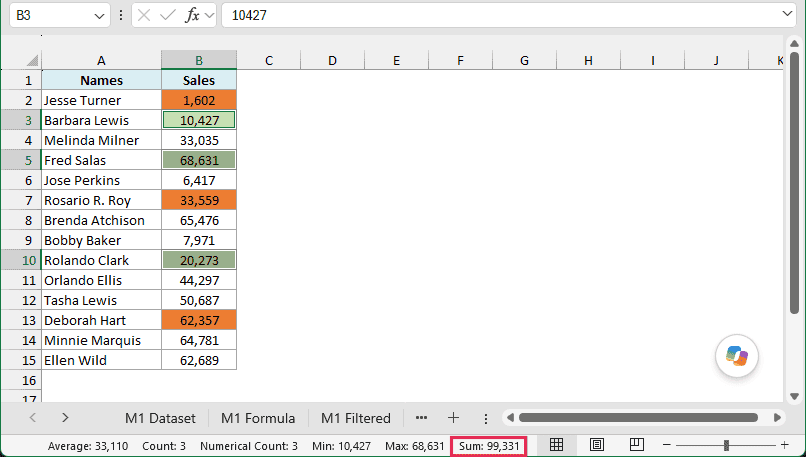Image resolution: width=806 pixels, height=457 pixels.
Task: Open the fx function dropdown arrow
Action: (209, 15)
